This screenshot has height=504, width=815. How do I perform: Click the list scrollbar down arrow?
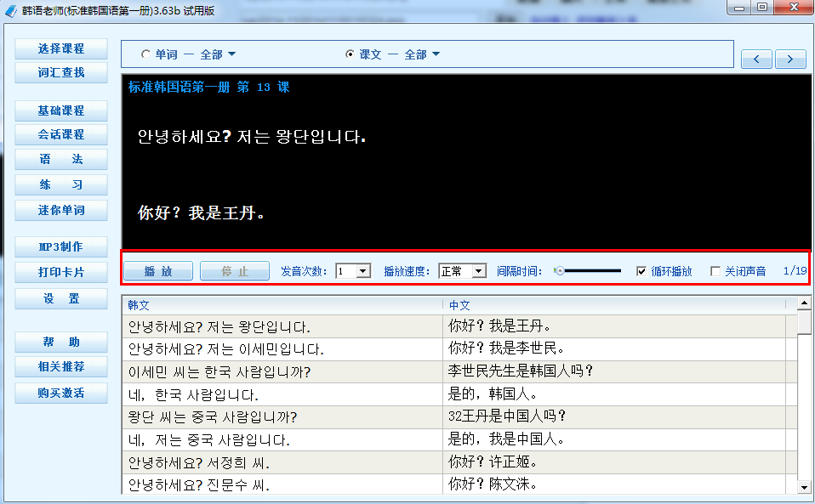[805, 487]
